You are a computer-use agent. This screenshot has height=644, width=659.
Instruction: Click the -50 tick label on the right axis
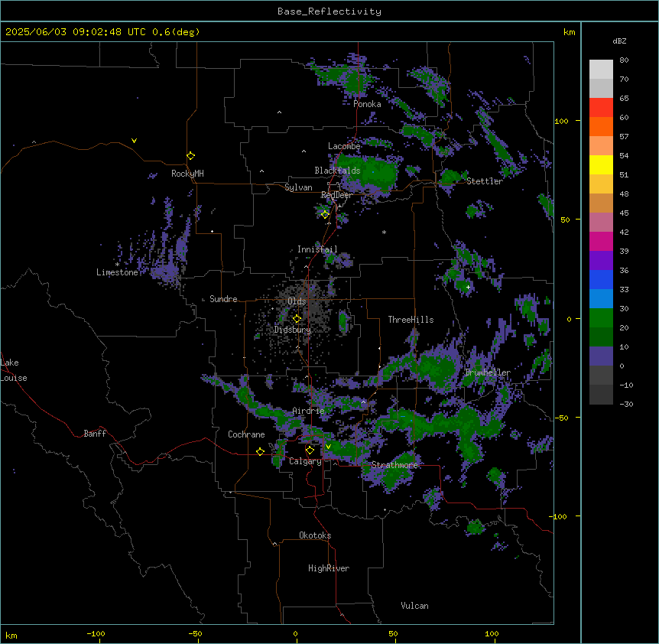[561, 418]
